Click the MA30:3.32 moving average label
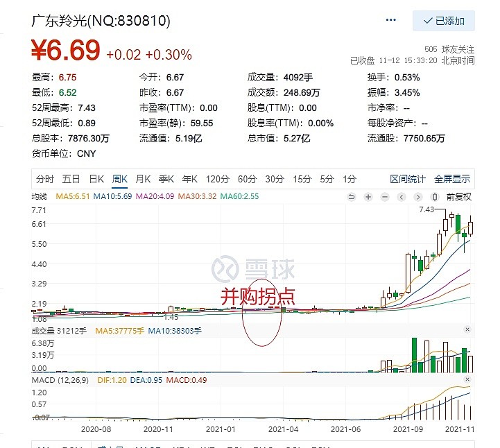The height and width of the screenshot is (448, 500). point(197,196)
